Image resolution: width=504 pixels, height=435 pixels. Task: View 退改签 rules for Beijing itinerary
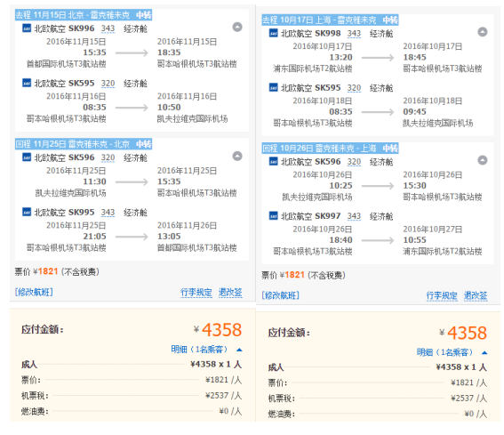click(230, 293)
